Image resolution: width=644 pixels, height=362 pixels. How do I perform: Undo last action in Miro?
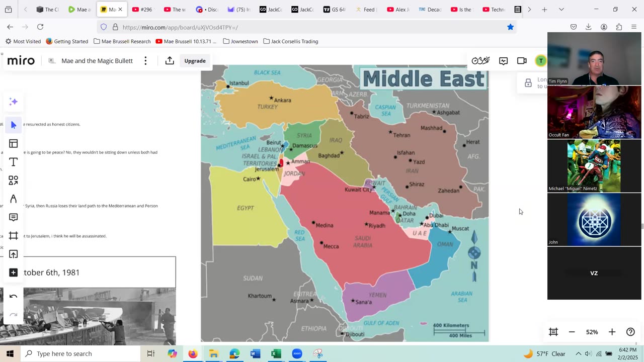pos(14,297)
